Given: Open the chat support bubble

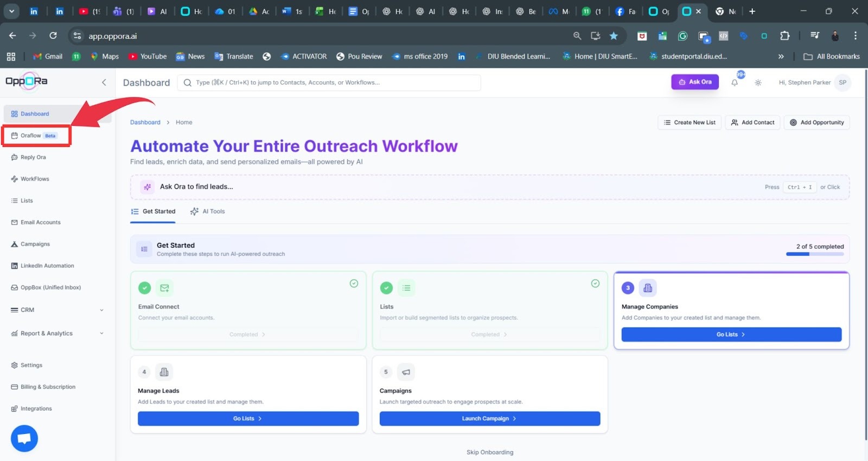Looking at the screenshot, I should pos(24,438).
